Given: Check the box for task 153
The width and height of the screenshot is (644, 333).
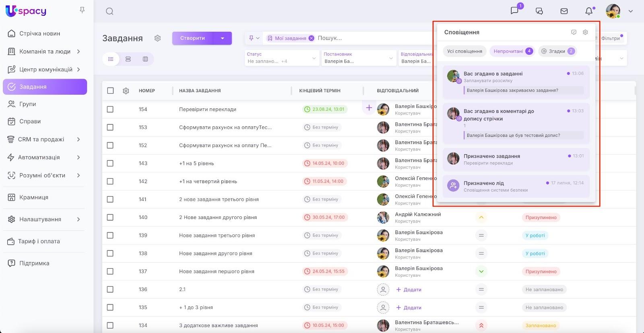Looking at the screenshot, I should 110,127.
